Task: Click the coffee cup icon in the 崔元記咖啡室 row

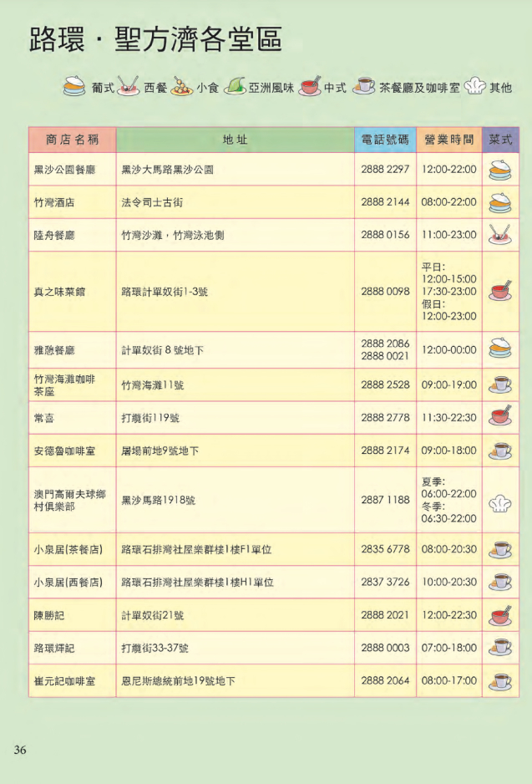Action: point(500,680)
